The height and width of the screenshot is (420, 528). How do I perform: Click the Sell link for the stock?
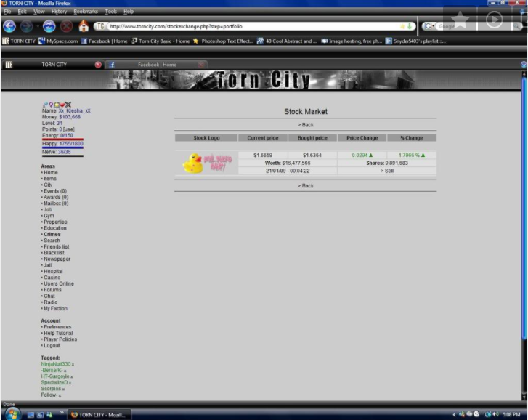click(387, 171)
